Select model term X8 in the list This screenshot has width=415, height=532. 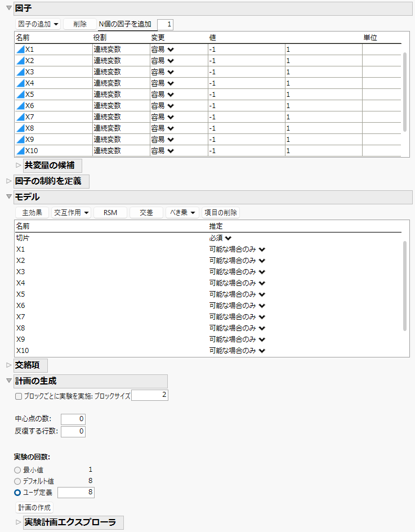pyautogui.click(x=21, y=328)
